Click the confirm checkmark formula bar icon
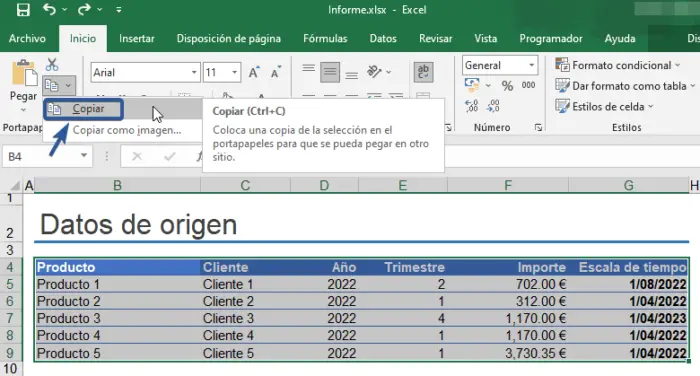 click(x=170, y=156)
